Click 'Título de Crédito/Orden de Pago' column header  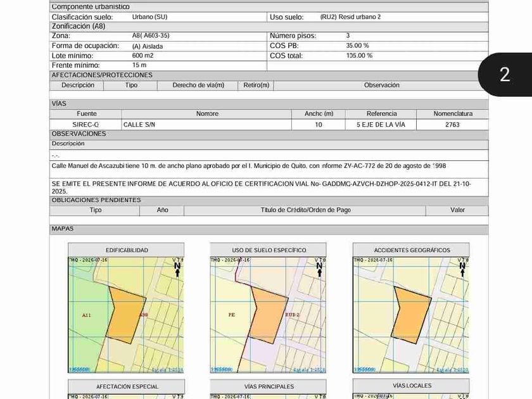(x=305, y=210)
